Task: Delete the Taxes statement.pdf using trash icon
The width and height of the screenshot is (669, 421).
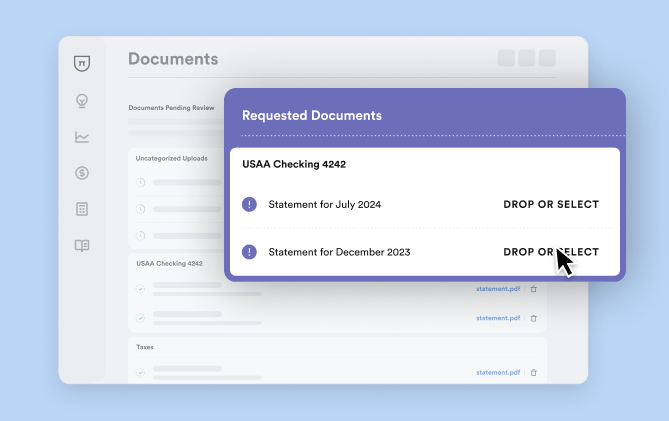Action: 533,372
